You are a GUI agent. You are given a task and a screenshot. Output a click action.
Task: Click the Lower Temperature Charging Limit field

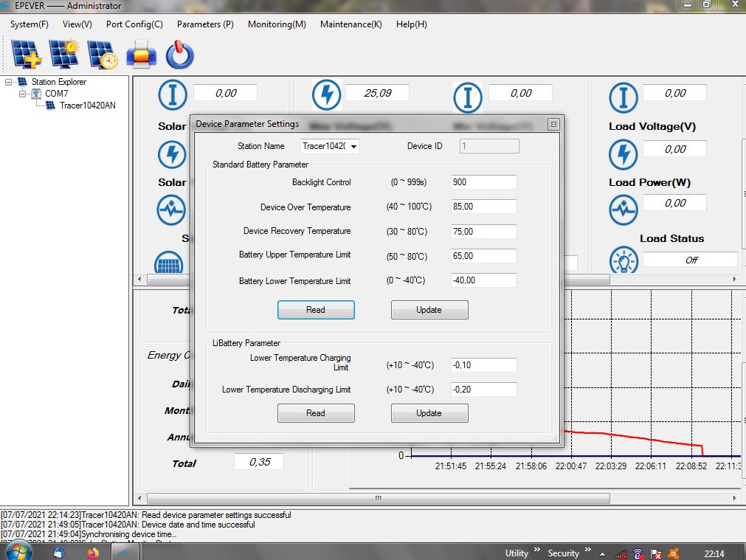[x=483, y=365]
